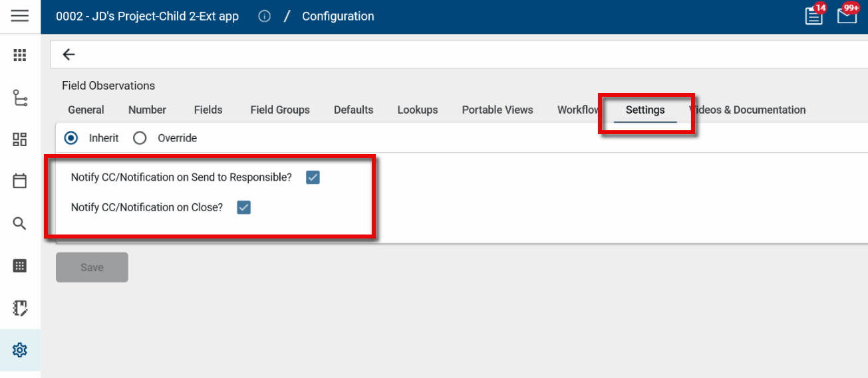Select the Inherit radio button
The width and height of the screenshot is (868, 378).
pyautogui.click(x=71, y=138)
